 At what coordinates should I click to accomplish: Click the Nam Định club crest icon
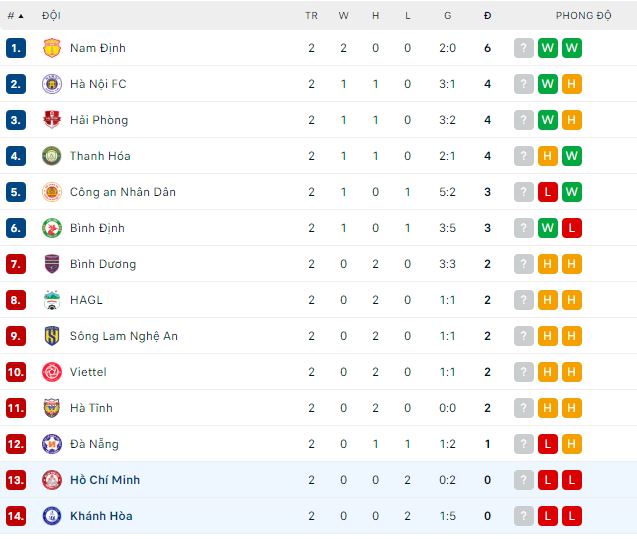tap(51, 48)
